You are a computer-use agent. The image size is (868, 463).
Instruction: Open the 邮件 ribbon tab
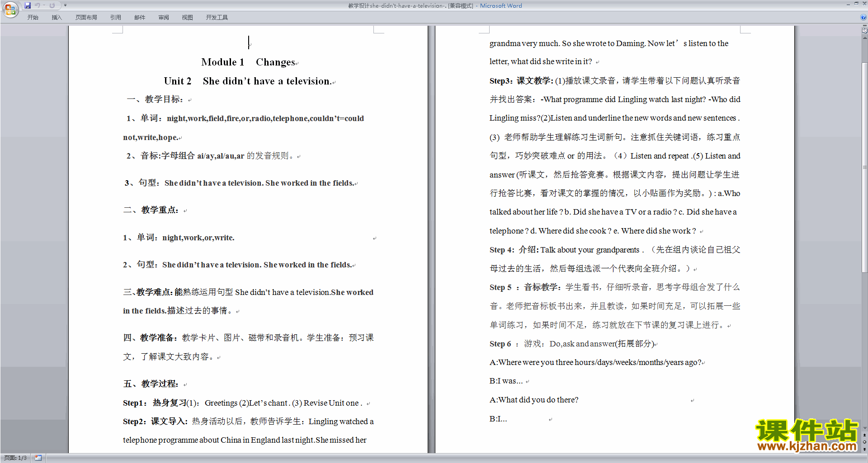coord(140,17)
